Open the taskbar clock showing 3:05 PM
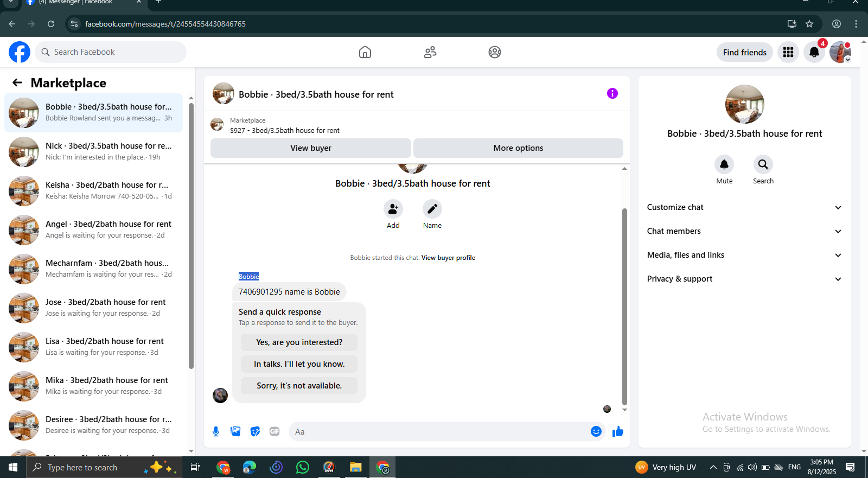Image resolution: width=868 pixels, height=478 pixels. [822, 467]
